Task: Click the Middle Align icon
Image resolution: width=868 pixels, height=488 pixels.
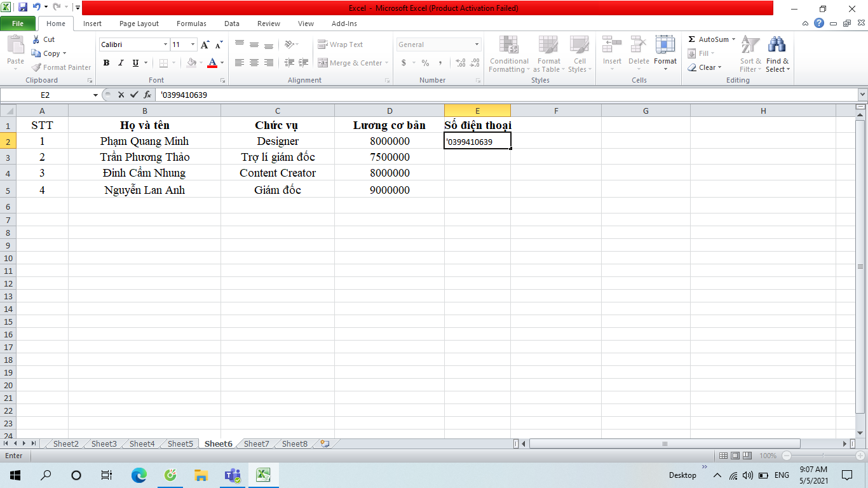Action: tap(254, 44)
